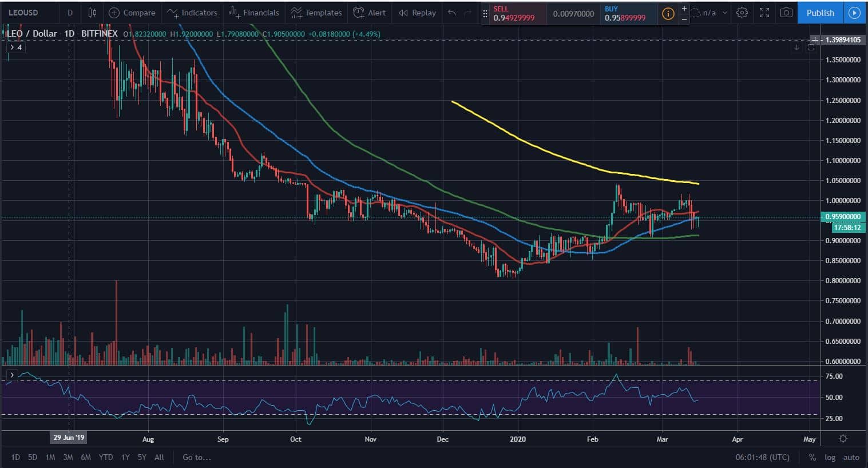Select the 6M date range
Screen dimensions: 868x468
pos(86,457)
